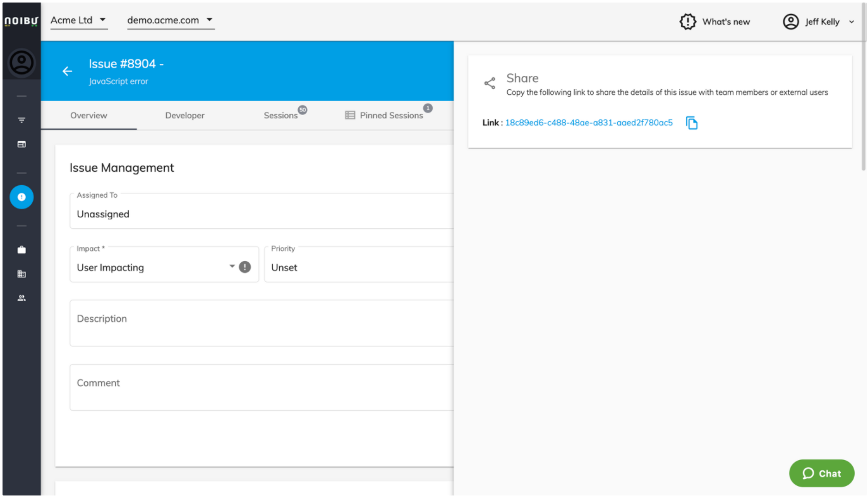Open the Impact dropdown arrow

click(232, 266)
